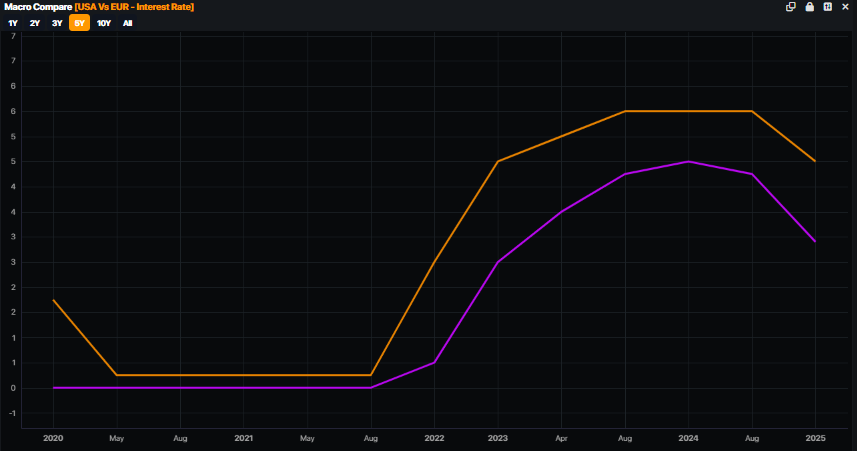This screenshot has height=451, width=857.
Task: Click the orange line point at May 2020
Action: (x=117, y=375)
